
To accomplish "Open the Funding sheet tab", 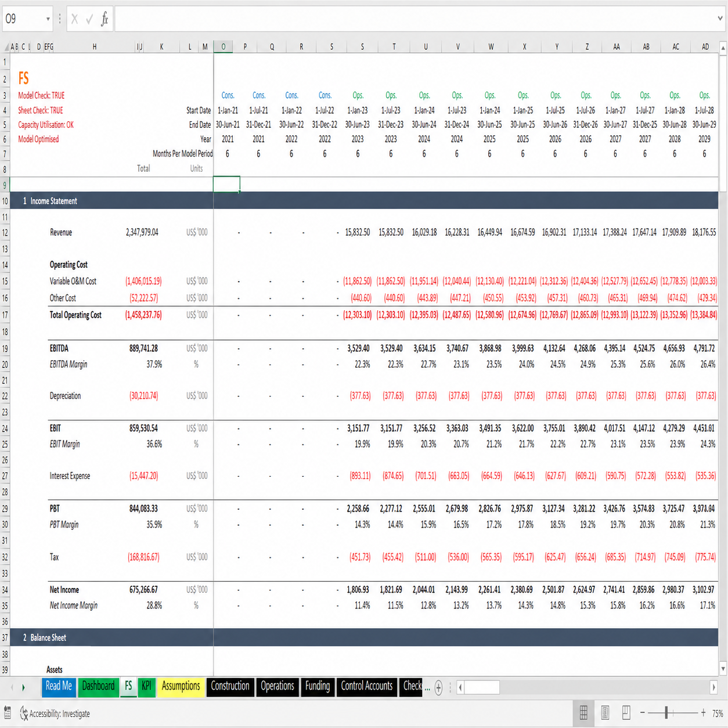I will 318,686.
